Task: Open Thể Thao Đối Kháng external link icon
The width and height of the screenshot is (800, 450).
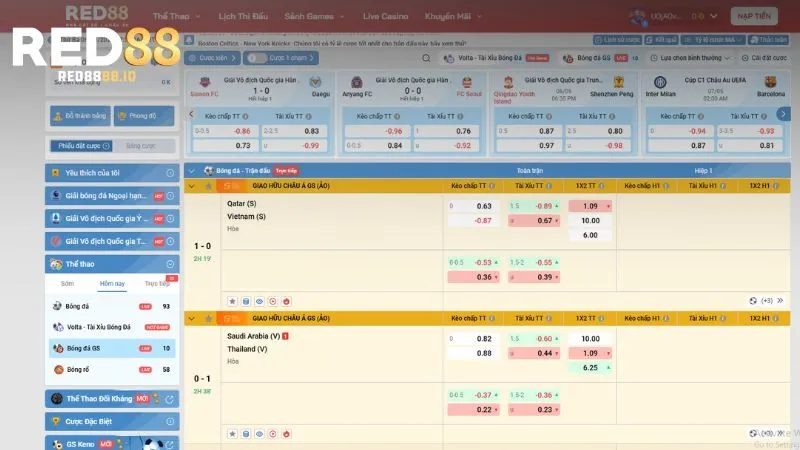Action: coord(169,399)
